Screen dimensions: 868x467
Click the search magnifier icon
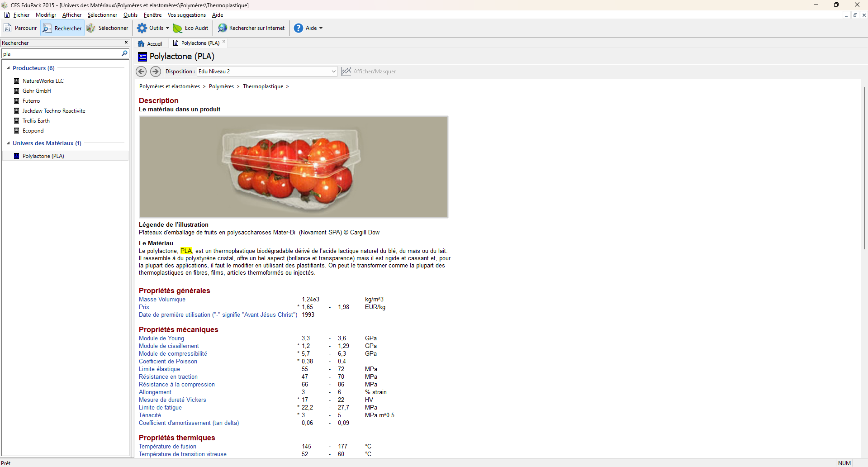coord(125,53)
